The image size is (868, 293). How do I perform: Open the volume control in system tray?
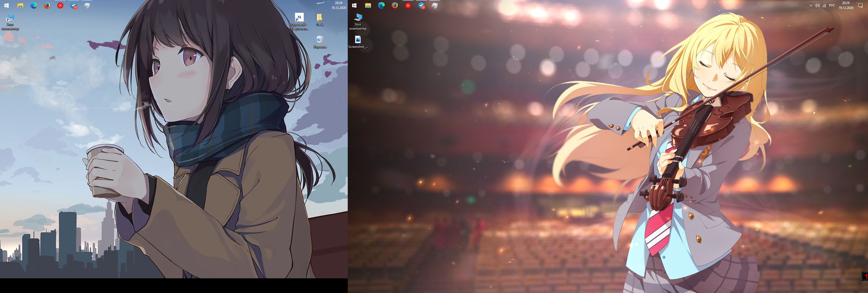click(817, 5)
